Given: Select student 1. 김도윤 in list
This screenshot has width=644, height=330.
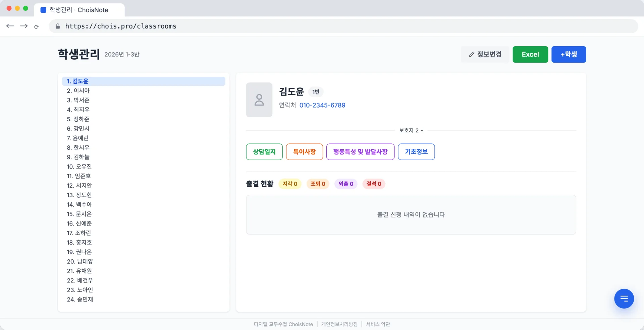Looking at the screenshot, I should tap(144, 81).
